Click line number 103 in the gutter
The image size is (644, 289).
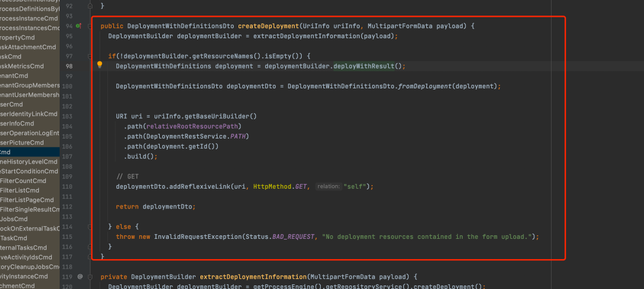(x=68, y=116)
